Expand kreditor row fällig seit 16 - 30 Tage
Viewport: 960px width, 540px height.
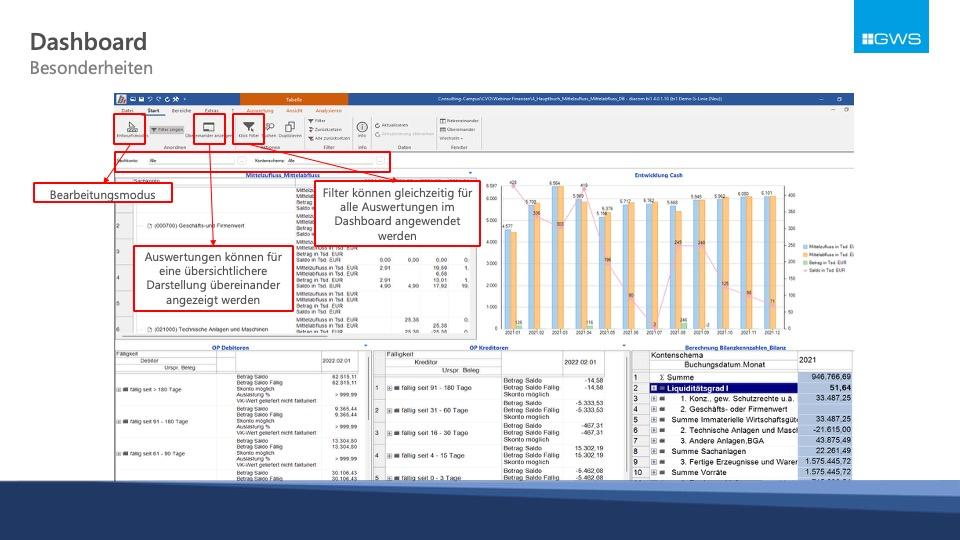click(389, 433)
